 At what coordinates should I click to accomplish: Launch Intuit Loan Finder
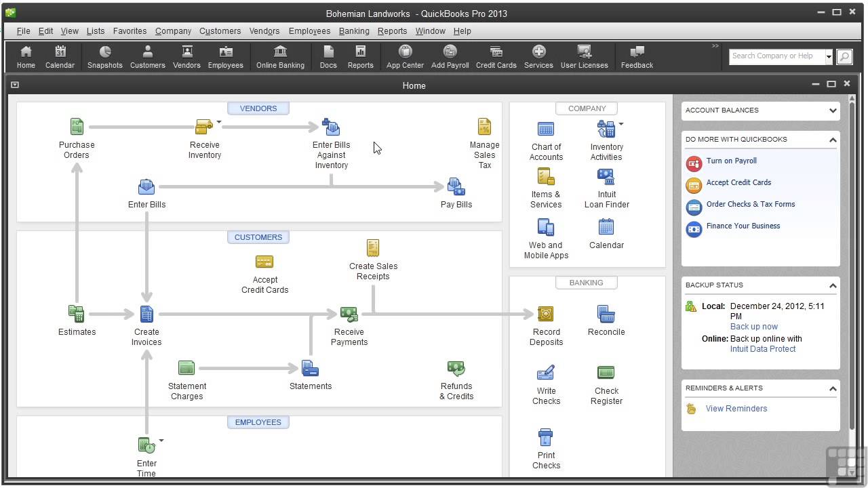tap(606, 177)
